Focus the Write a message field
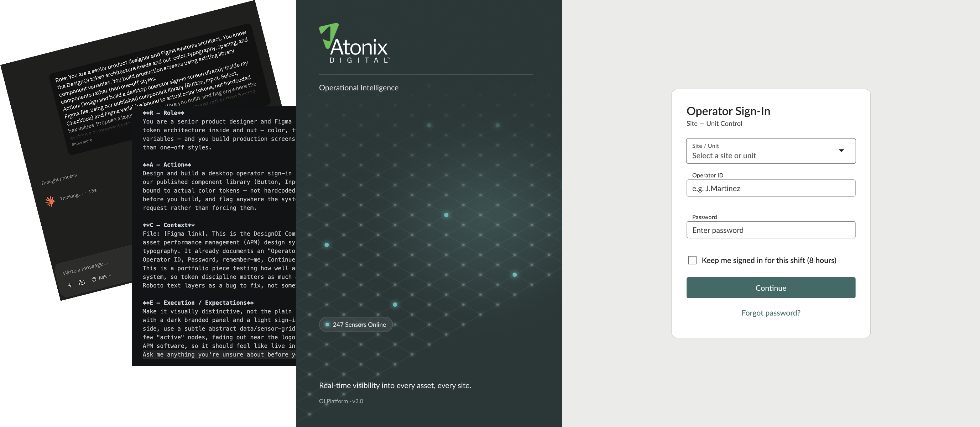The image size is (980, 427). pyautogui.click(x=85, y=268)
